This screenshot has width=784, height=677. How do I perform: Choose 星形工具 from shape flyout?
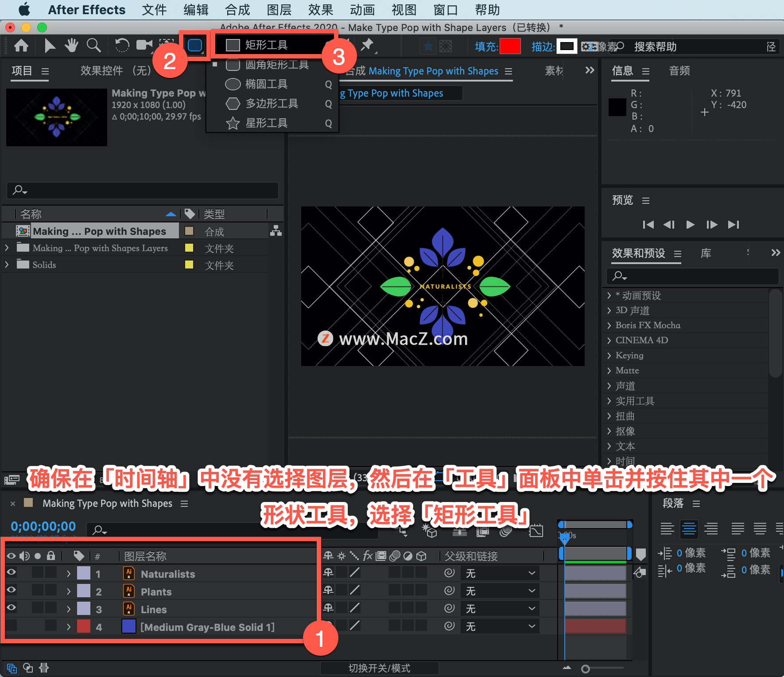(x=272, y=123)
